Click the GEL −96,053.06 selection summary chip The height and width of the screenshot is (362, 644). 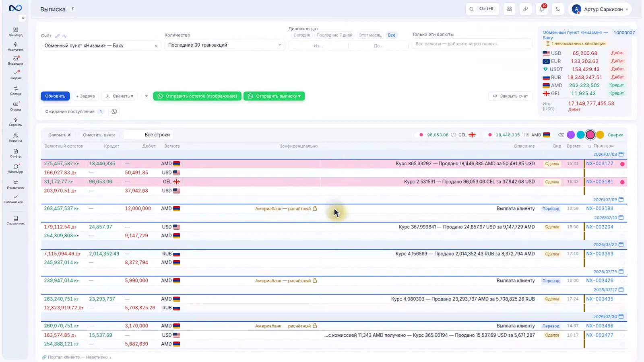pyautogui.click(x=447, y=135)
